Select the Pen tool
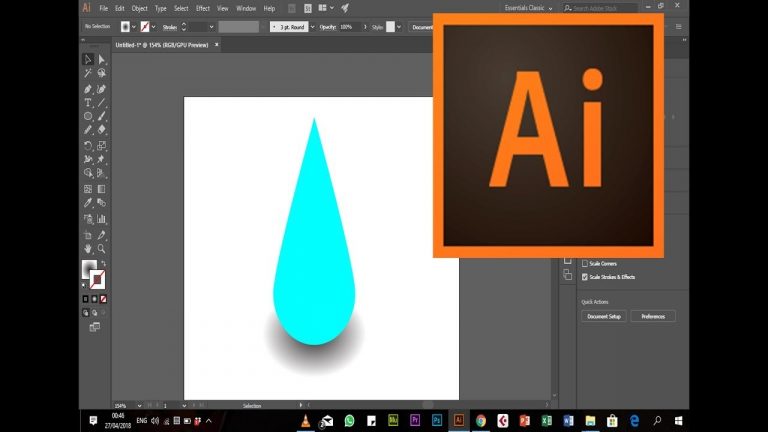Image resolution: width=768 pixels, height=432 pixels. [x=88, y=89]
